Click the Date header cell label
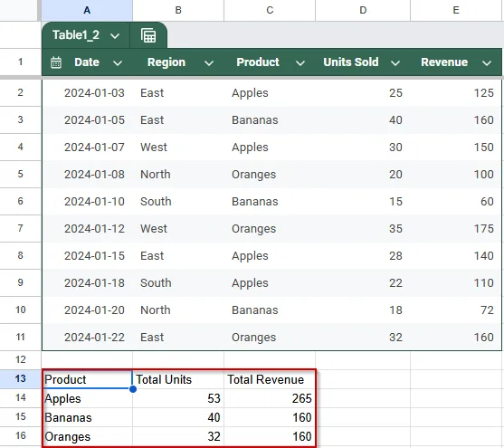Screen dimensions: 504x448 click(x=87, y=62)
